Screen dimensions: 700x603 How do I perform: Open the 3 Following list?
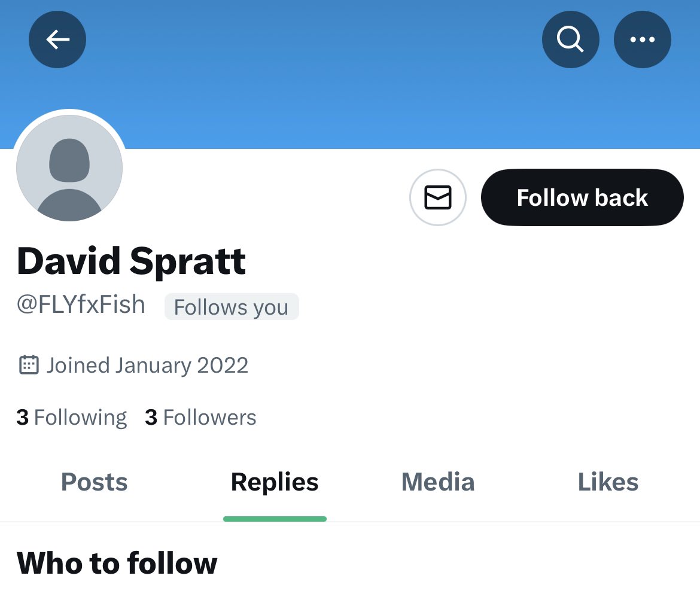(72, 418)
